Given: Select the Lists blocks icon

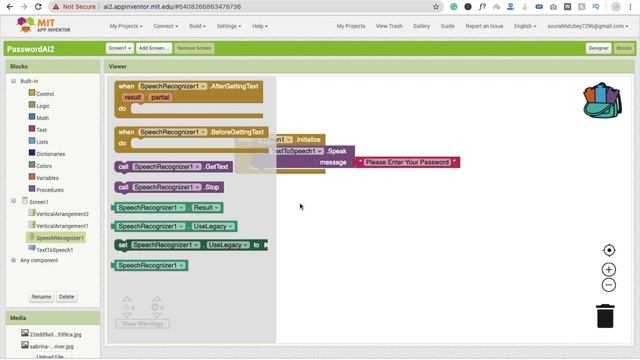Looking at the screenshot, I should tap(32, 141).
